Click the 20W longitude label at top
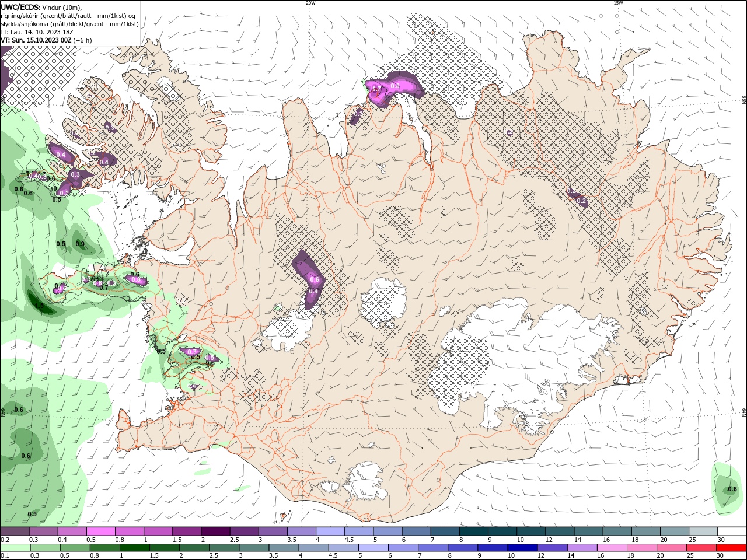Viewport: 747px width, 560px height. [310, 3]
